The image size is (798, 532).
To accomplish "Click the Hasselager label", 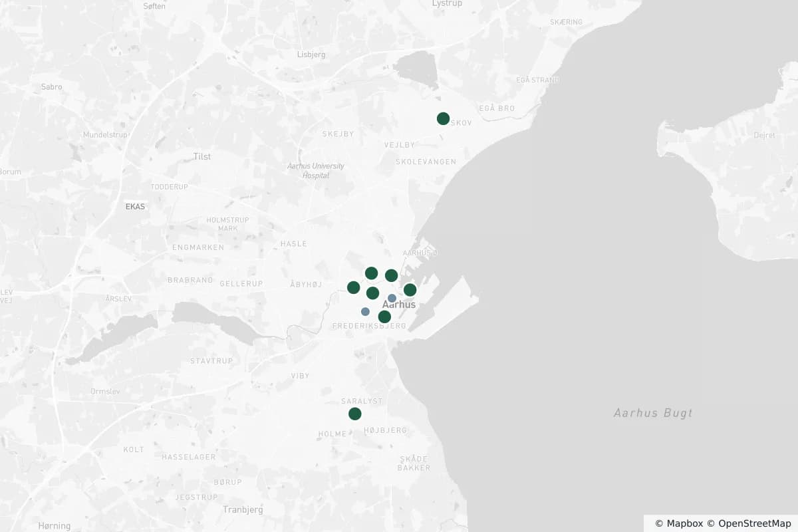I will pyautogui.click(x=188, y=457).
